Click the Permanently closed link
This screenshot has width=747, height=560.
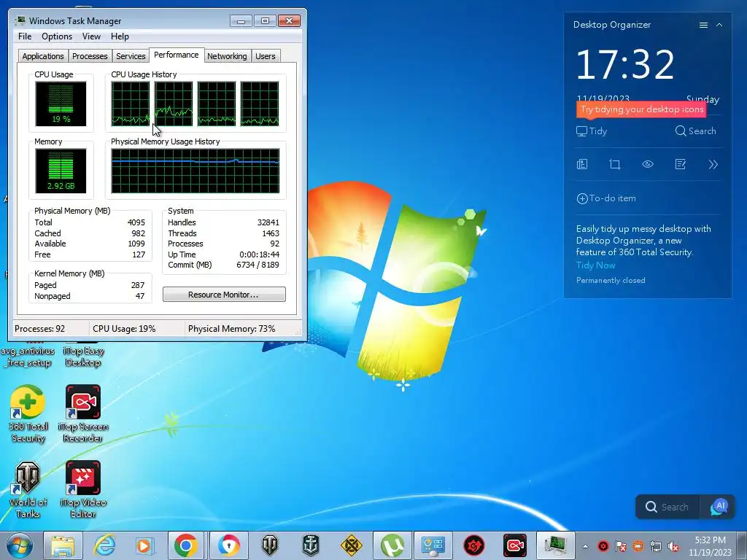pos(611,280)
